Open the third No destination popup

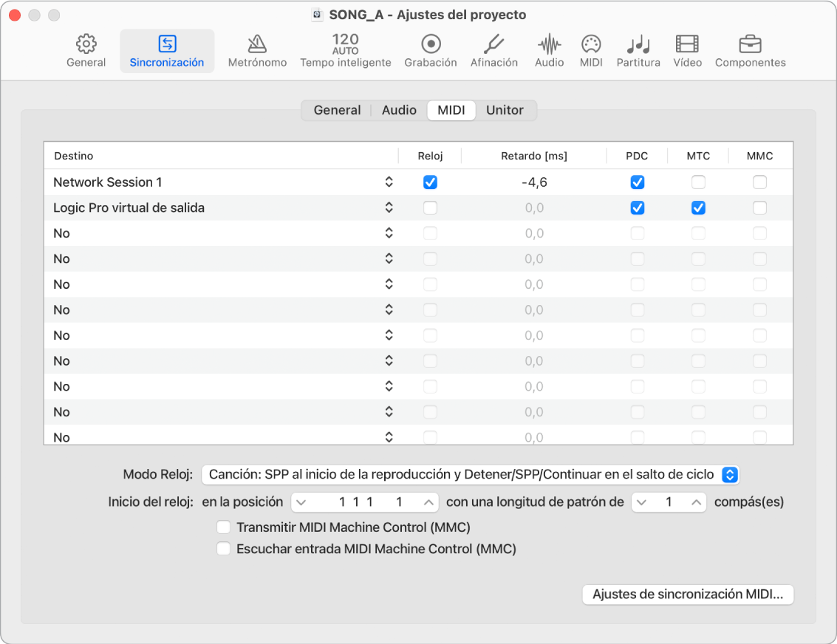[x=389, y=284]
